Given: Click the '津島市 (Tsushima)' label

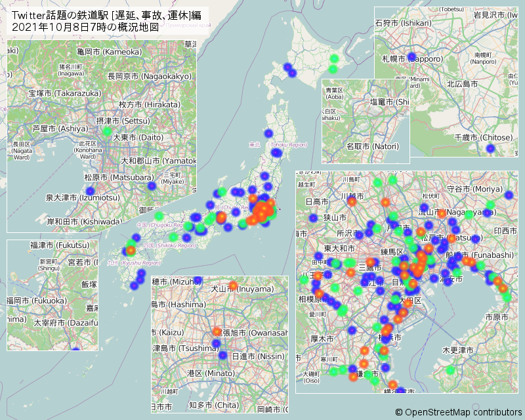Looking at the screenshot, I should [x=186, y=348].
